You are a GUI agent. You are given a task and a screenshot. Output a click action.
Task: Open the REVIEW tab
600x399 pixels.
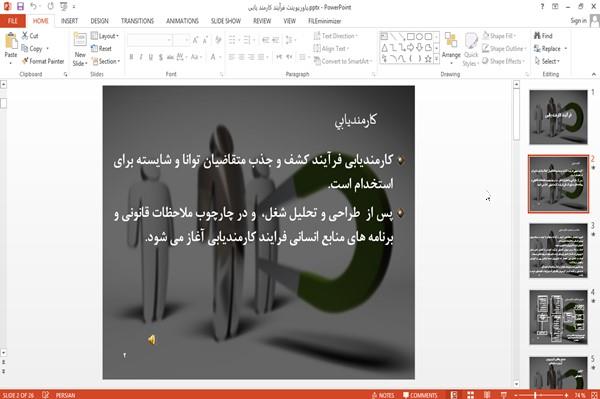[262, 21]
